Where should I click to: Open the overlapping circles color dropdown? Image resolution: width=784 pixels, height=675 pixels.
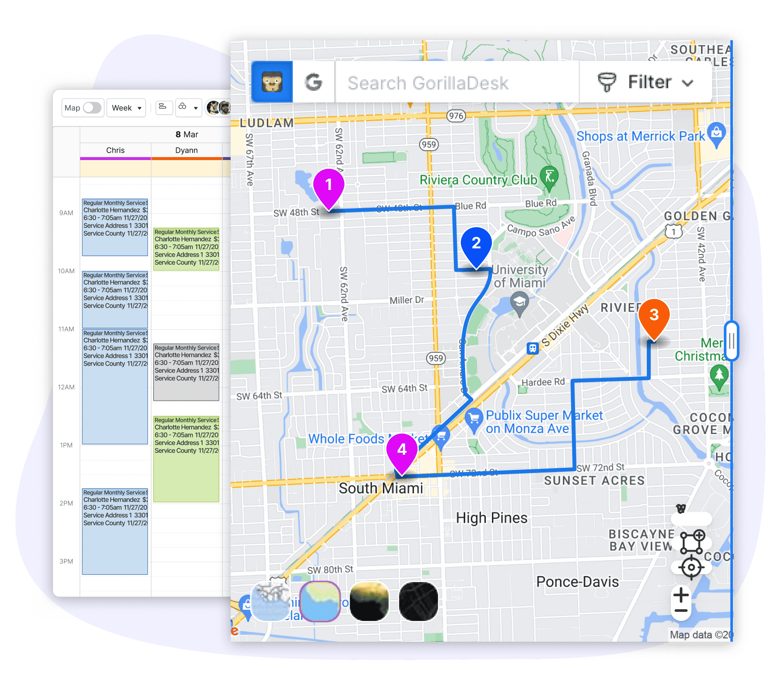tap(188, 107)
